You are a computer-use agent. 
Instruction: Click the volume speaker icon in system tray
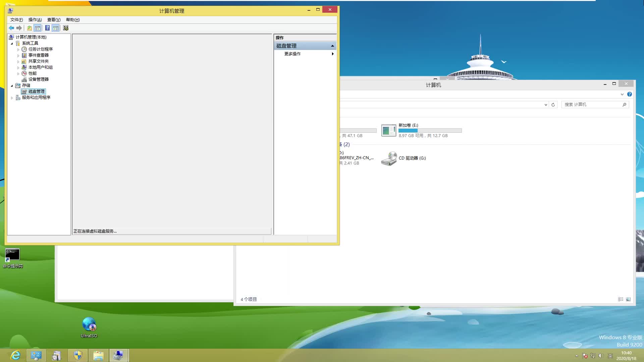[601, 355]
